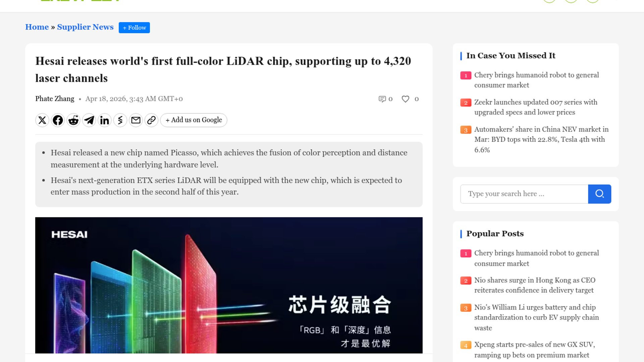Share article via Telegram icon
This screenshot has height=362, width=644.
coord(89,120)
